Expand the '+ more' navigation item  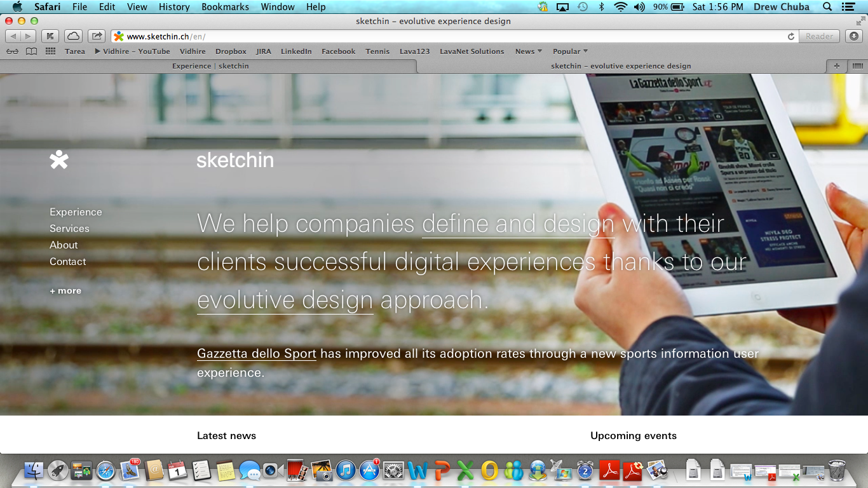point(65,291)
